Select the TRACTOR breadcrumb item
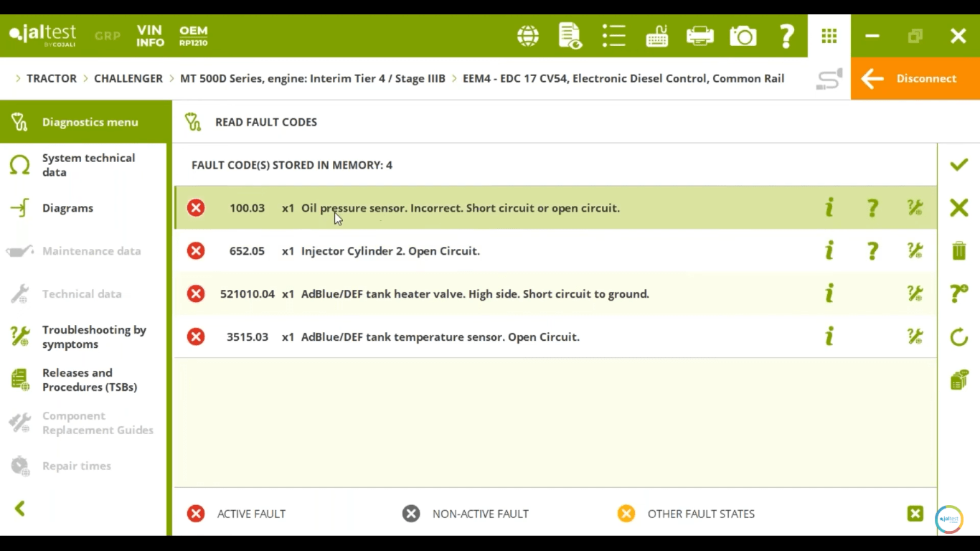 (52, 79)
